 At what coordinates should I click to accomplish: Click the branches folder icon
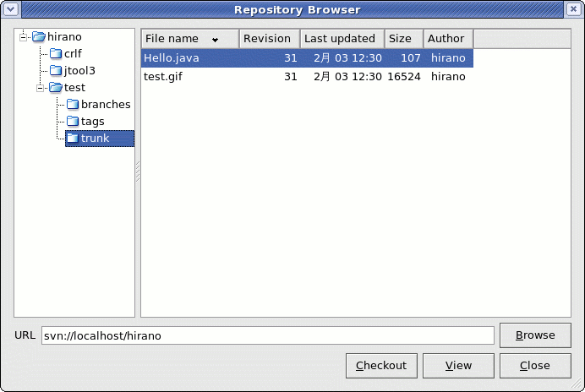click(73, 105)
